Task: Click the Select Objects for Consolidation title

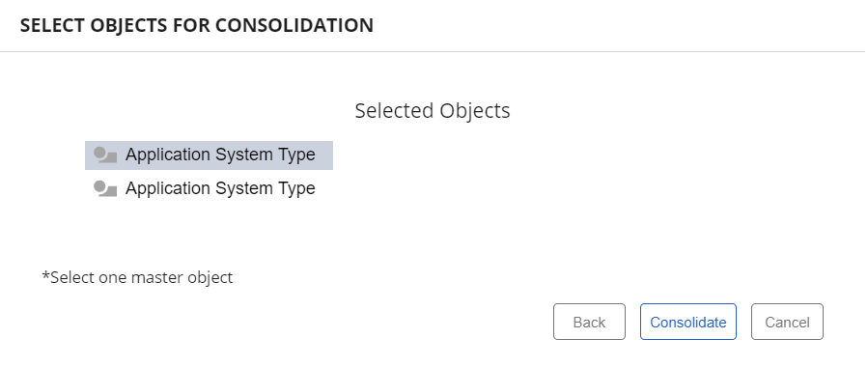Action: 197,25
